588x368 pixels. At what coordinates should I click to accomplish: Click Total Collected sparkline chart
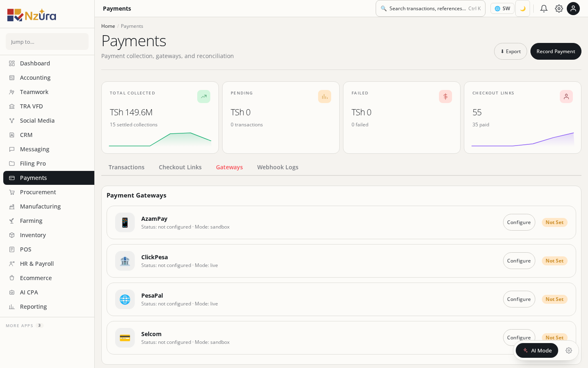160,139
